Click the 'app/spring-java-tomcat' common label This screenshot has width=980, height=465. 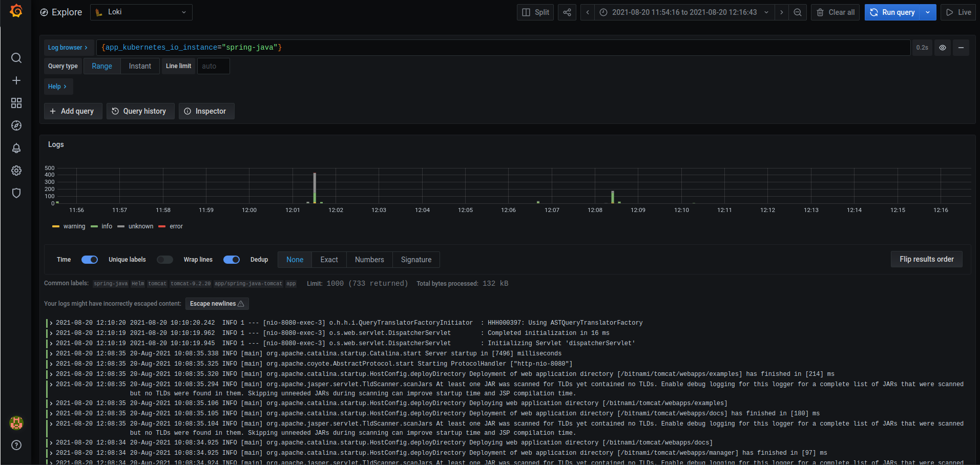click(x=248, y=284)
